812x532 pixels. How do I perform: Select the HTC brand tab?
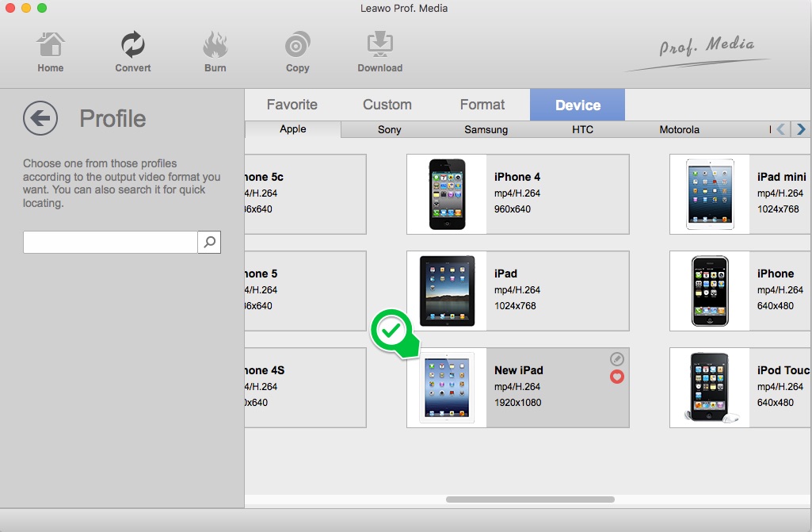pyautogui.click(x=582, y=129)
